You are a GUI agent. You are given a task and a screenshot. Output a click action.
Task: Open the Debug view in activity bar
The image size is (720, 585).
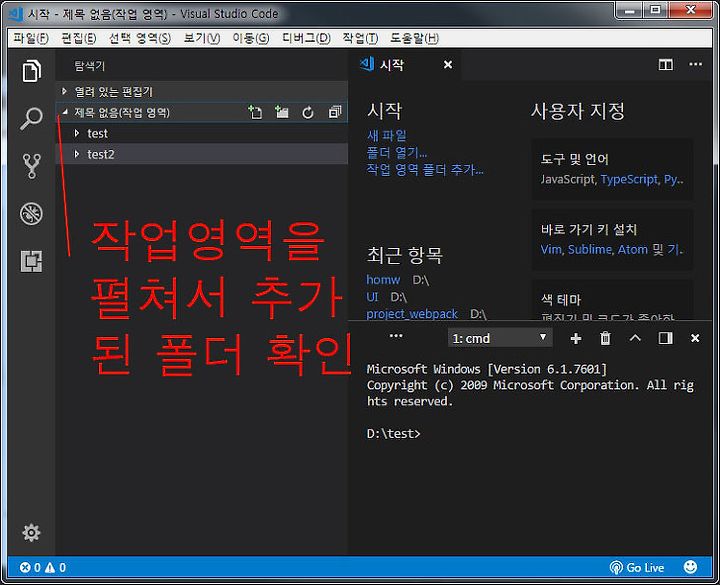31,214
